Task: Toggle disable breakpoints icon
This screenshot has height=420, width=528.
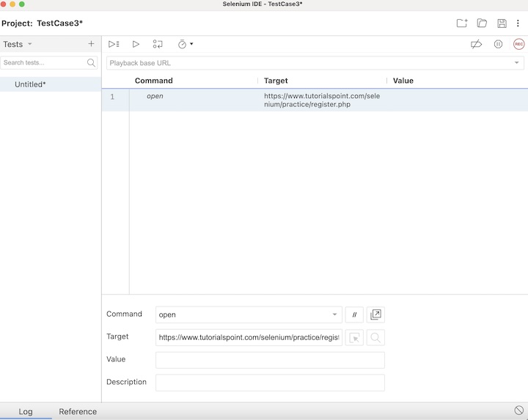Action: [x=476, y=45]
